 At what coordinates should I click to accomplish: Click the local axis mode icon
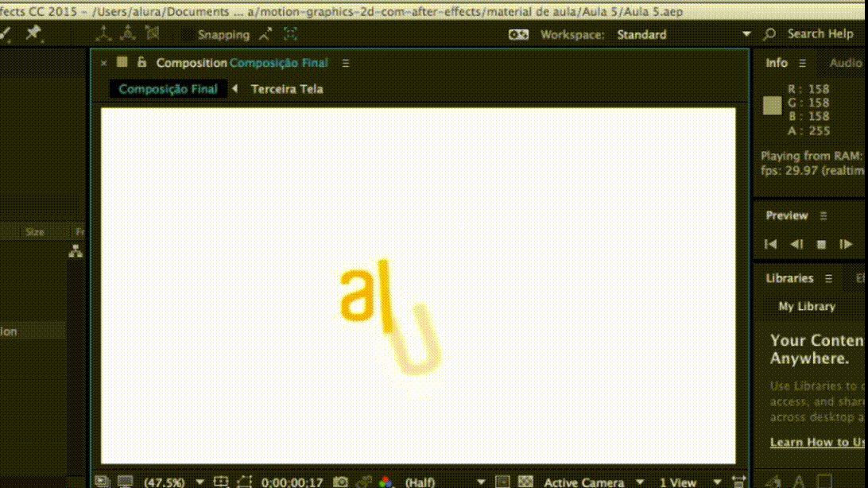coord(103,33)
